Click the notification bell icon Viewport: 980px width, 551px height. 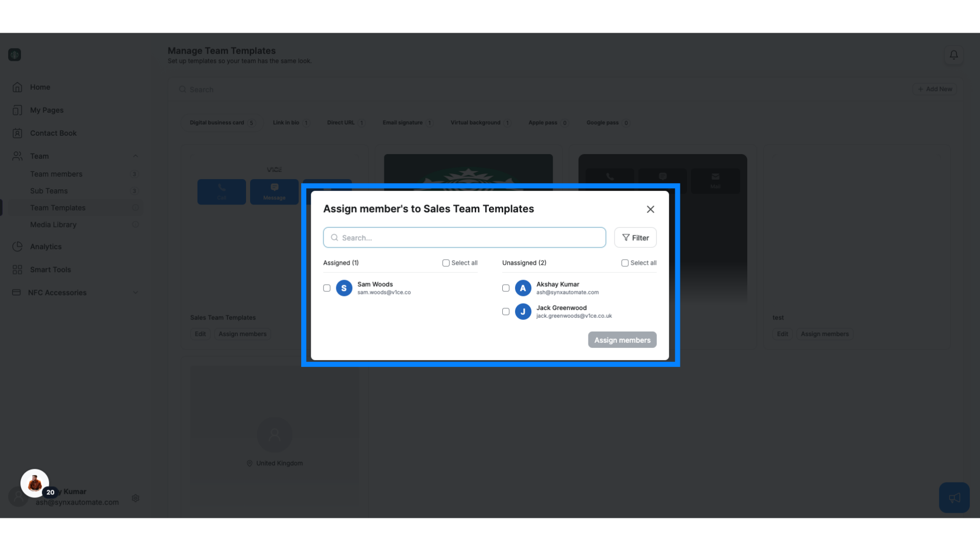tap(954, 55)
